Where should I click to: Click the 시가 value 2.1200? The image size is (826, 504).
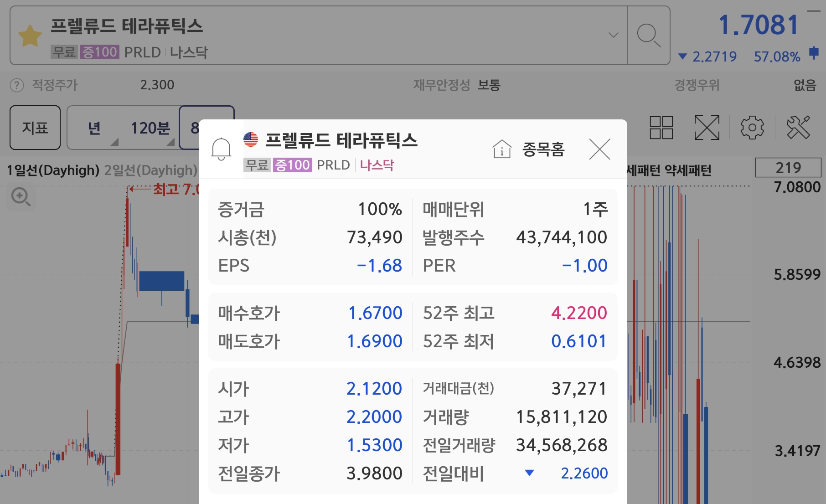coord(374,389)
